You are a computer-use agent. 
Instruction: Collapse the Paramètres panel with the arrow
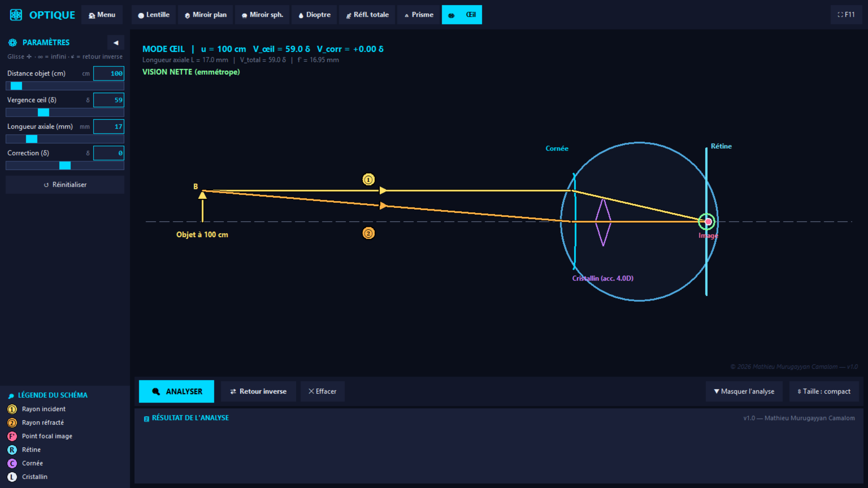116,42
